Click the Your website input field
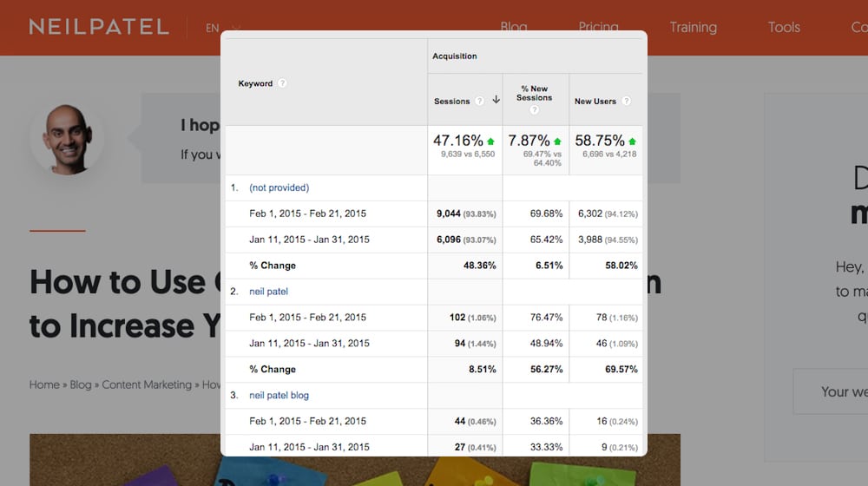 (x=831, y=391)
